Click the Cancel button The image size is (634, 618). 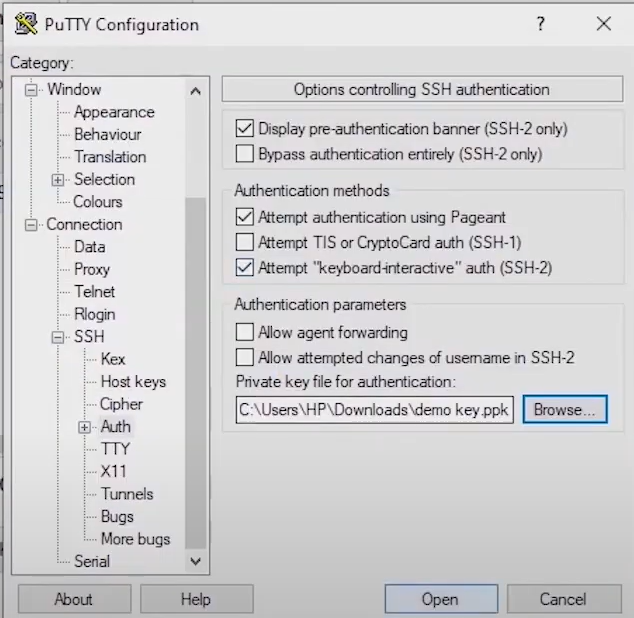(x=564, y=599)
